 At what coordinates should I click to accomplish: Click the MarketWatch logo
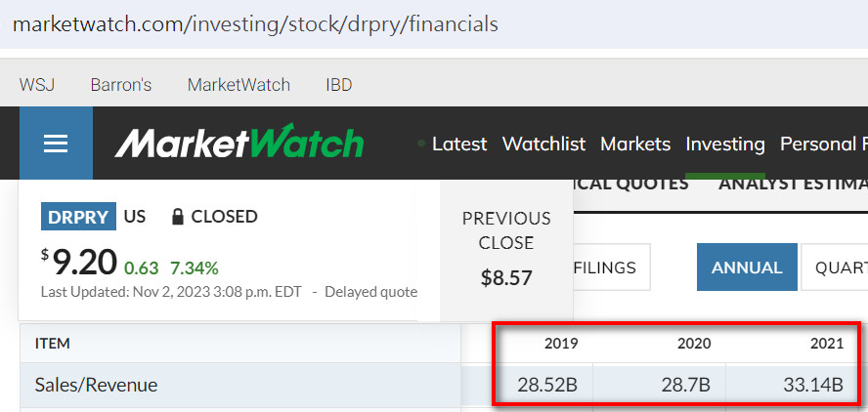click(x=239, y=142)
